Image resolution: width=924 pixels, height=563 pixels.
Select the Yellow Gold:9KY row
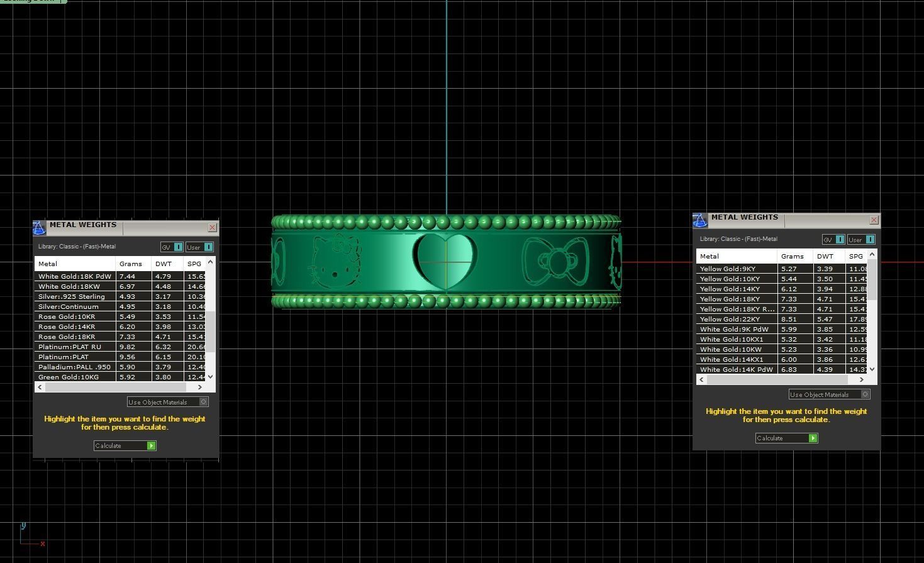coord(782,269)
